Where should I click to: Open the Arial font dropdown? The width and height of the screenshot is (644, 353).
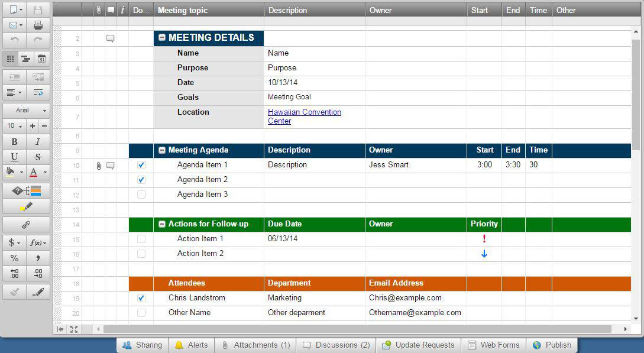(26, 110)
